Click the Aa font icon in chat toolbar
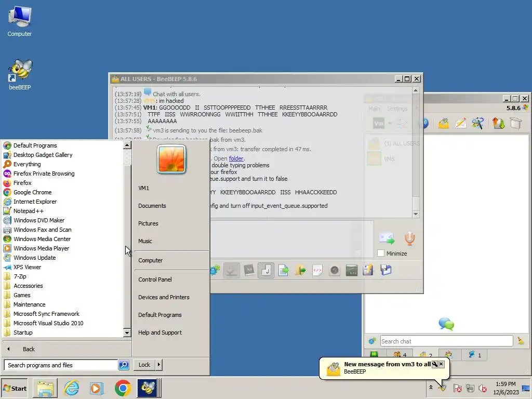This screenshot has width=532, height=399. tap(249, 270)
